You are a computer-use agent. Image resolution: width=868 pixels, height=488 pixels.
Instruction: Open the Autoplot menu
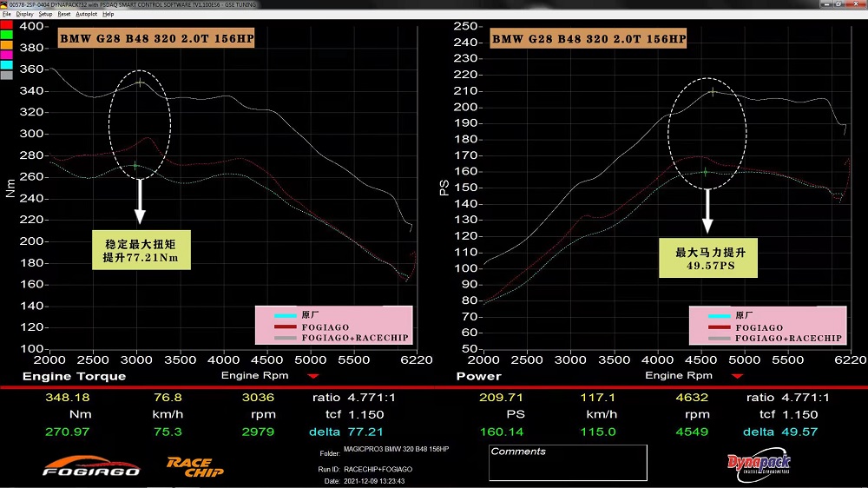coord(86,15)
